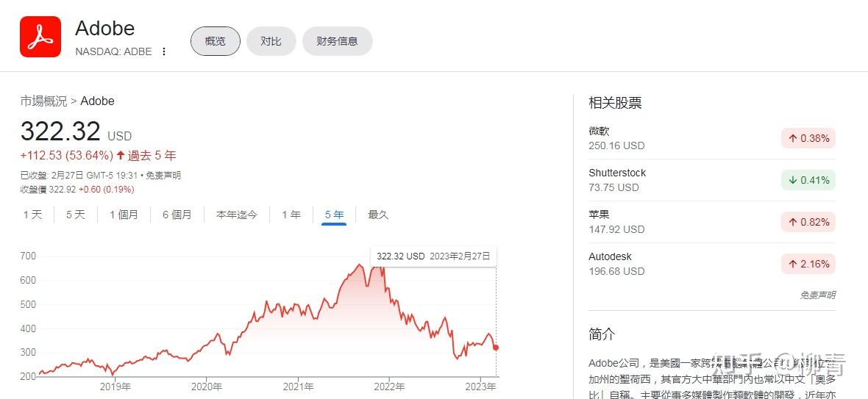
Task: Click the NASDAQ: ADBE ticker text
Action: 113,51
